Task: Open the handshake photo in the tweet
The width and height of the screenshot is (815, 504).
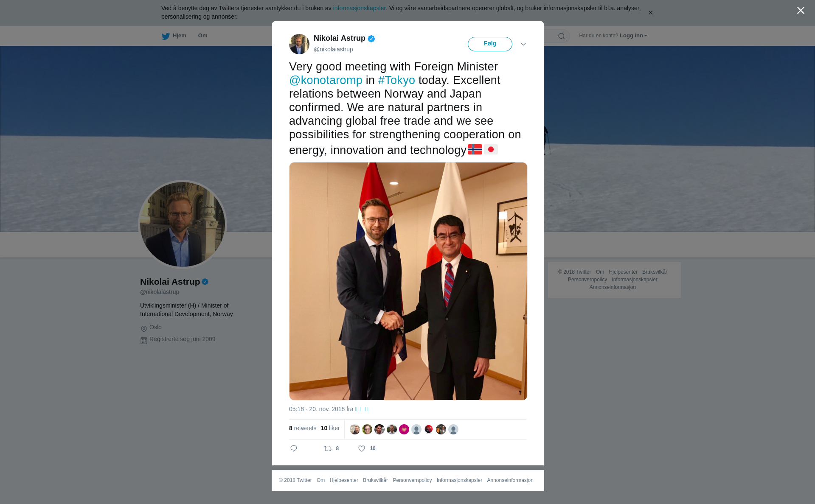Action: click(x=408, y=281)
